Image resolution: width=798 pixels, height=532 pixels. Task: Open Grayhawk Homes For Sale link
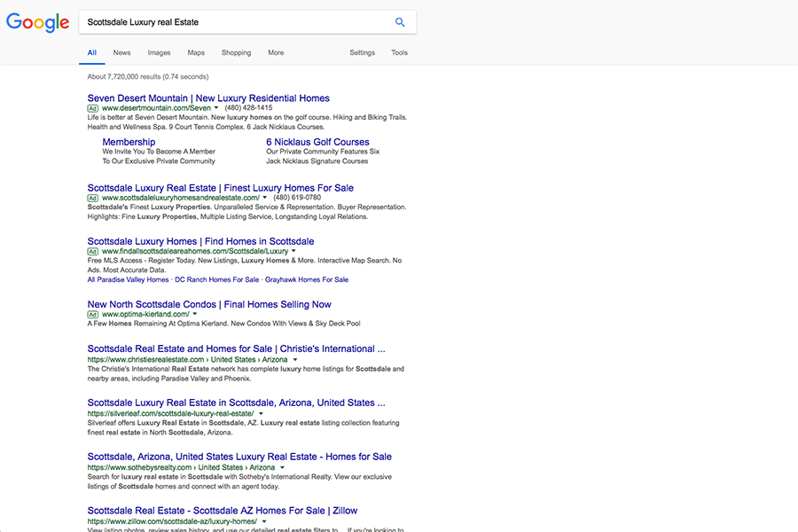tap(307, 279)
